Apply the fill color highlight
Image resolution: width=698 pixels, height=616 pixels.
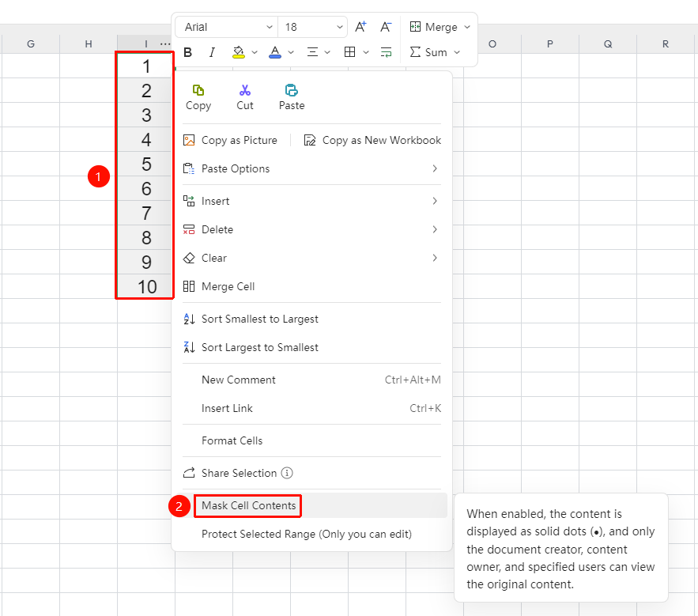click(x=239, y=52)
